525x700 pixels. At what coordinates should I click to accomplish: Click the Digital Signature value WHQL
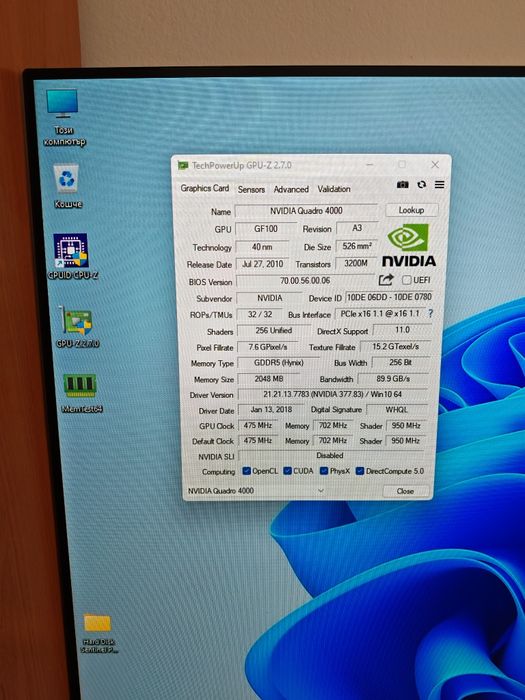(x=396, y=409)
